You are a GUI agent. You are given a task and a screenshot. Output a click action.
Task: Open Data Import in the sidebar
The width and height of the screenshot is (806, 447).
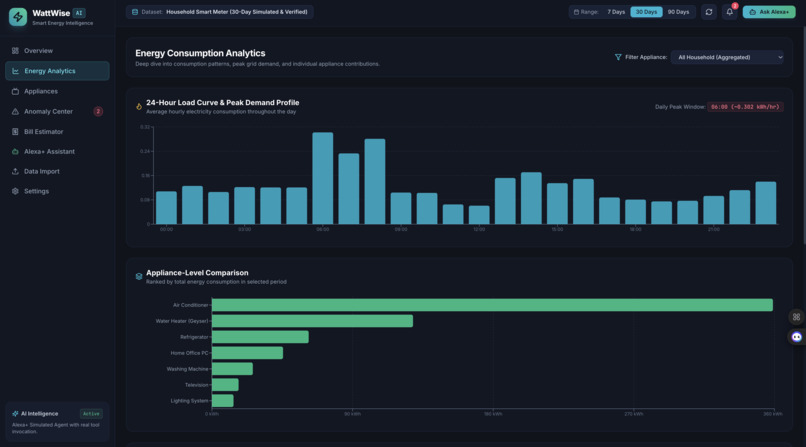tap(57, 172)
